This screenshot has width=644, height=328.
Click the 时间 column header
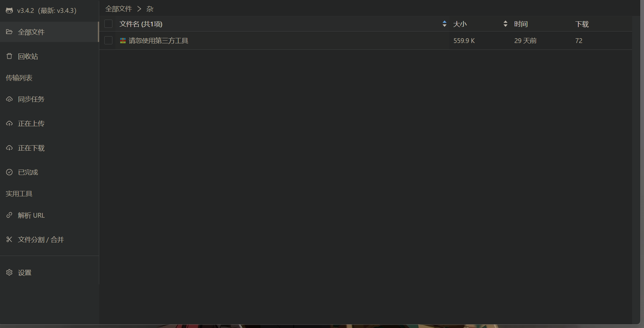pos(521,24)
